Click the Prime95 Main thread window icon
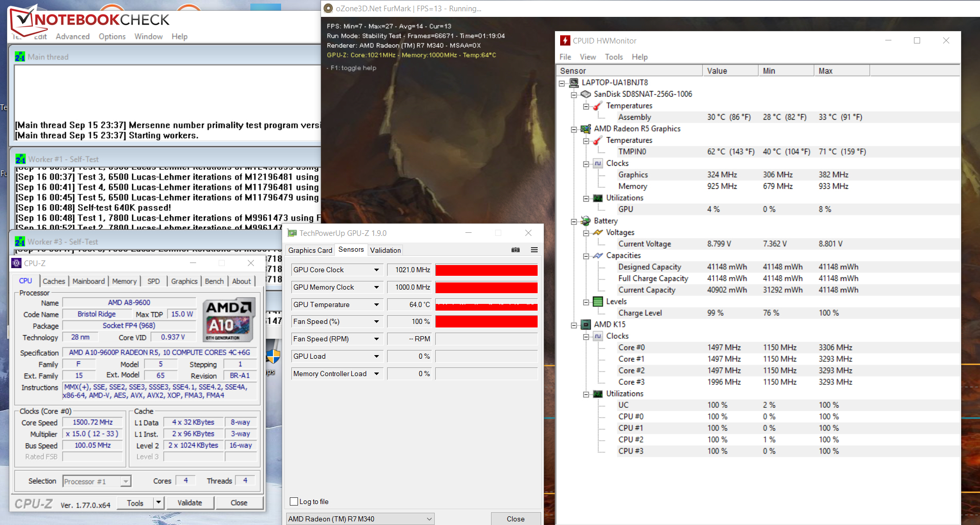The image size is (980, 525). coord(20,57)
